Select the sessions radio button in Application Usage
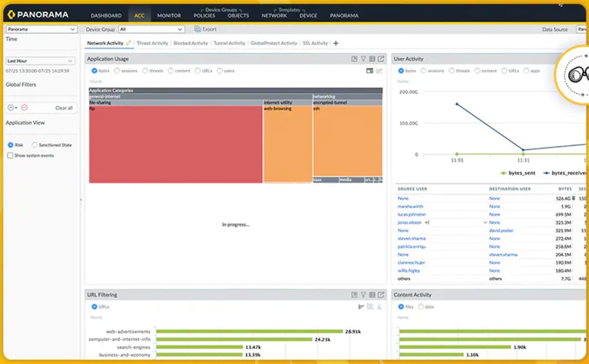This screenshot has width=589, height=364. [x=117, y=71]
